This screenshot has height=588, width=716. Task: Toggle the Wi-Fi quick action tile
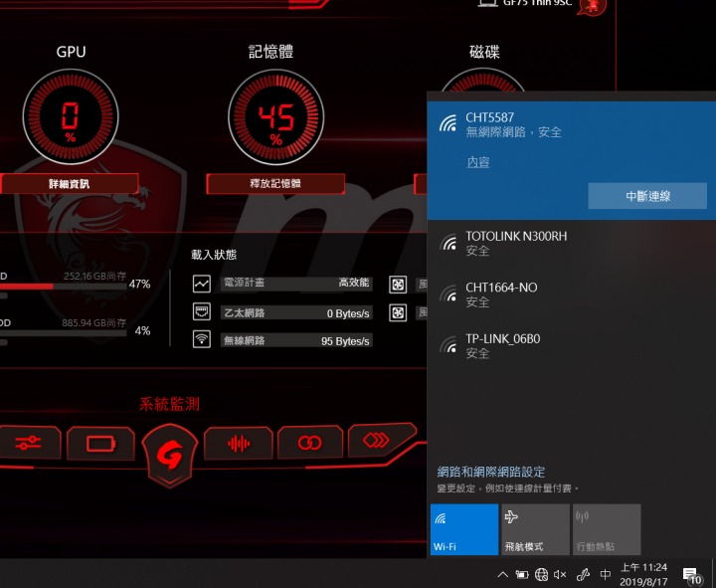coord(464,529)
